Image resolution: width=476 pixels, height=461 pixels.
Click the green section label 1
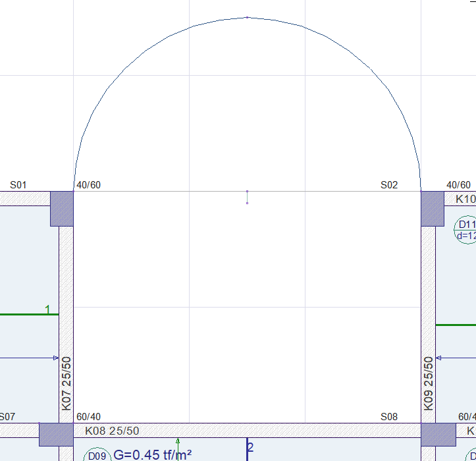click(47, 310)
